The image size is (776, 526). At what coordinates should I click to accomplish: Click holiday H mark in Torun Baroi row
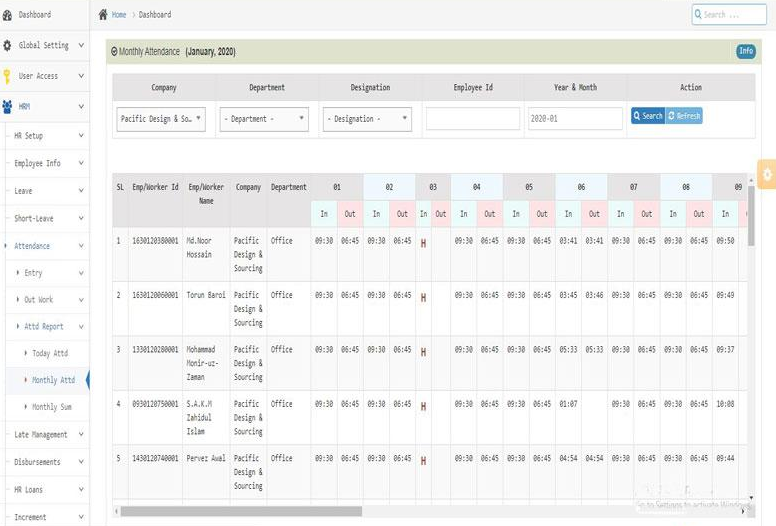click(423, 298)
